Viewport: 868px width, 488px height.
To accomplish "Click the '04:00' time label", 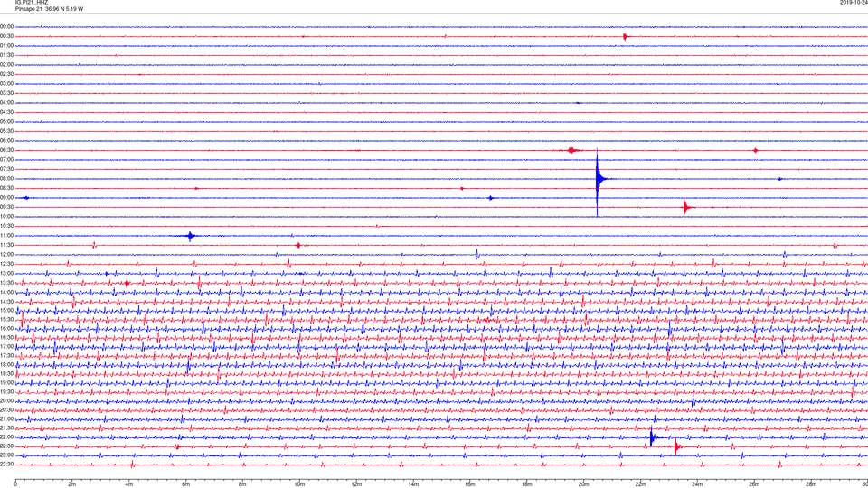I will 6,103.
